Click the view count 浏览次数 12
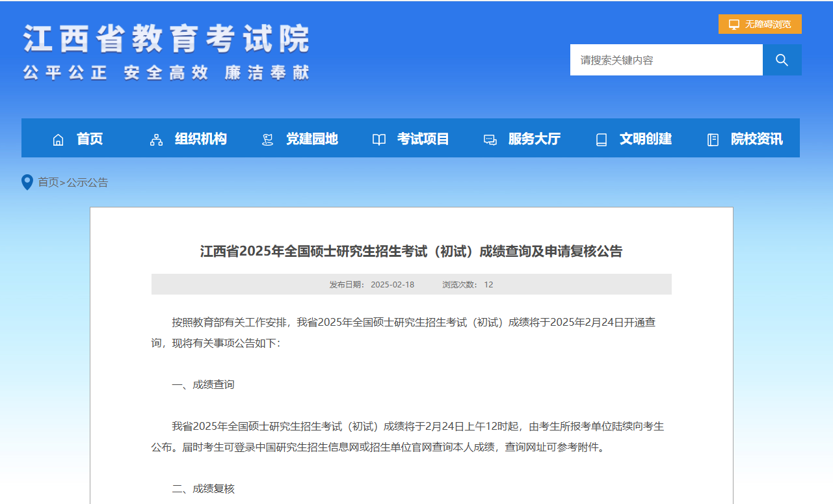The image size is (833, 504). coord(468,284)
